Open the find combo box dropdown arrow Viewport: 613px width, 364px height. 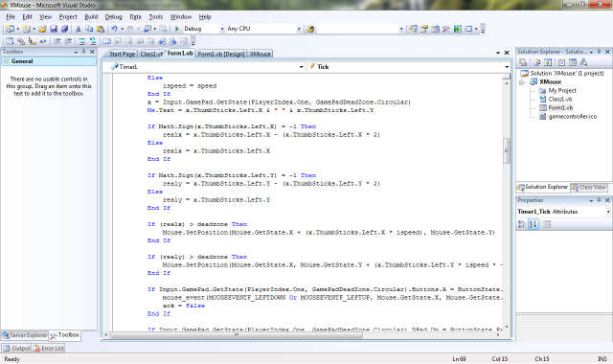[401, 29]
